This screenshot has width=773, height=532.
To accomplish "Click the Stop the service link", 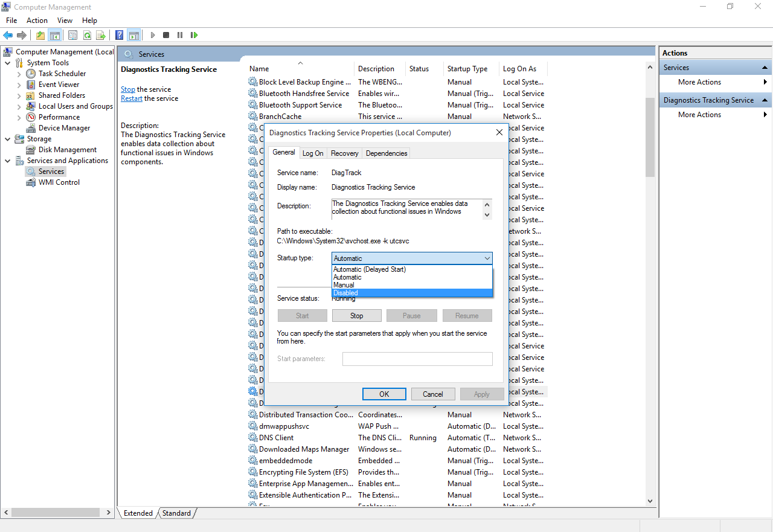I will click(x=128, y=89).
